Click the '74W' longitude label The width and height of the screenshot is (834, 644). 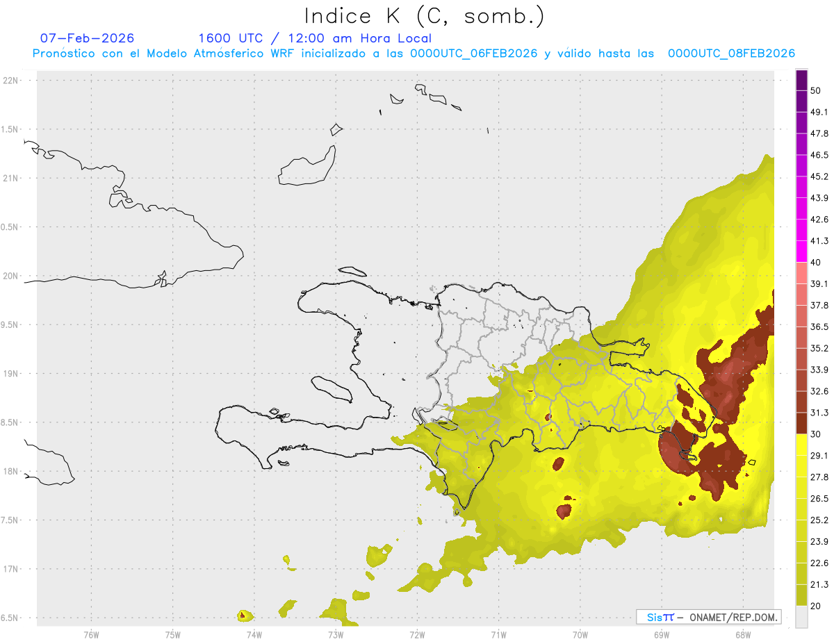(x=254, y=634)
